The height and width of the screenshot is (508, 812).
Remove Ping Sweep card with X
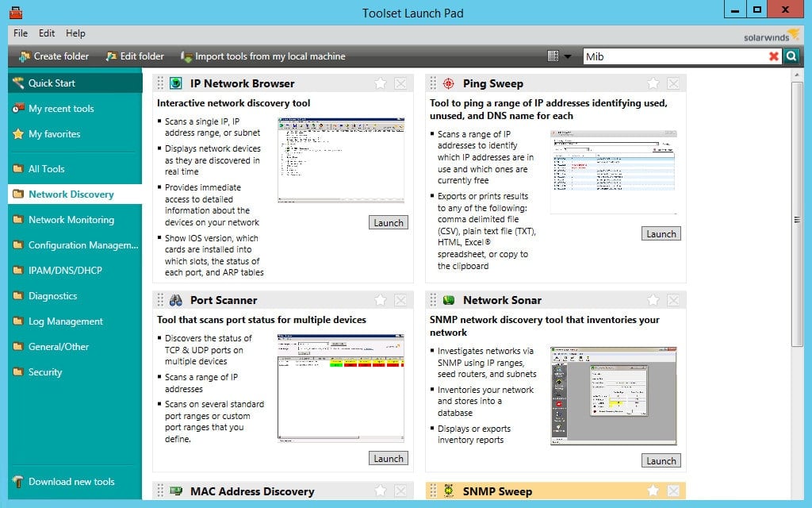pos(673,83)
